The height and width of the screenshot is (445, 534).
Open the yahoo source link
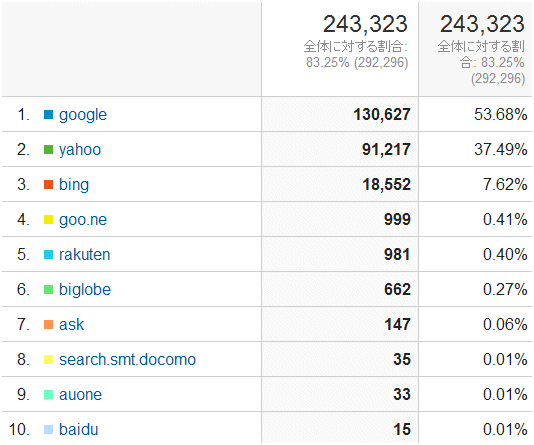(80, 150)
